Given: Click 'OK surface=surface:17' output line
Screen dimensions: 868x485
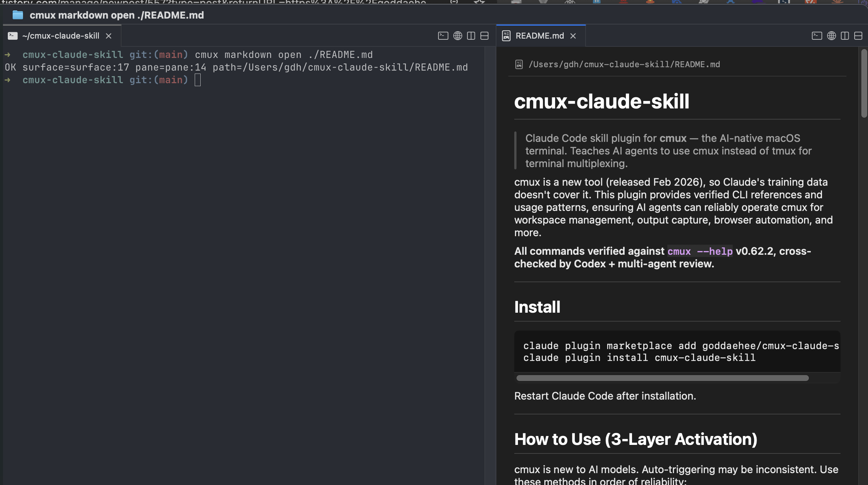Looking at the screenshot, I should (236, 67).
